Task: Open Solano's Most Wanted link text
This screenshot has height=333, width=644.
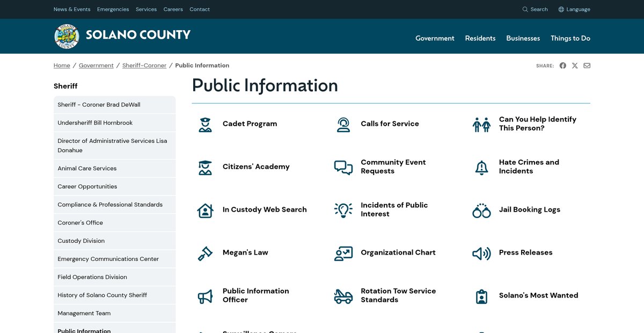Action: point(539,295)
